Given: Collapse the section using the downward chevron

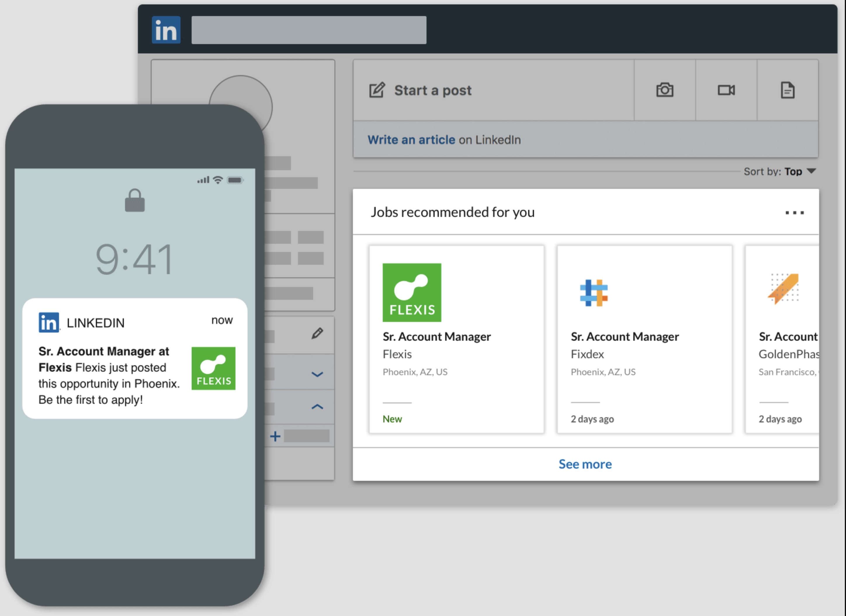Looking at the screenshot, I should pyautogui.click(x=318, y=374).
